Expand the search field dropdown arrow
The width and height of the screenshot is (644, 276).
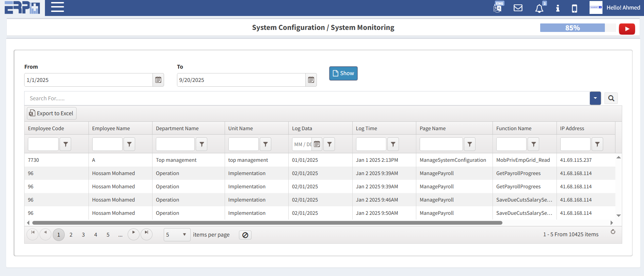595,98
